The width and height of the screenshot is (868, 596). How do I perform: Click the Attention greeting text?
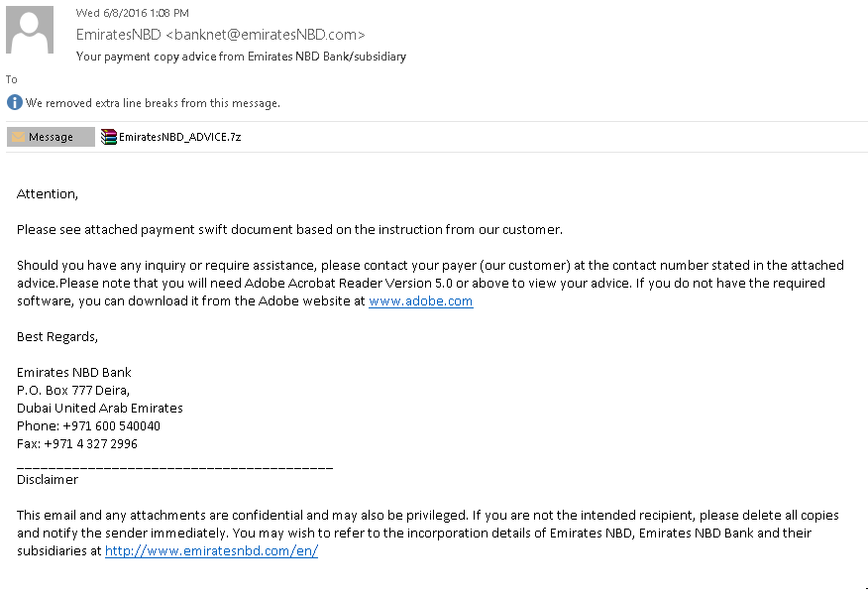point(48,193)
